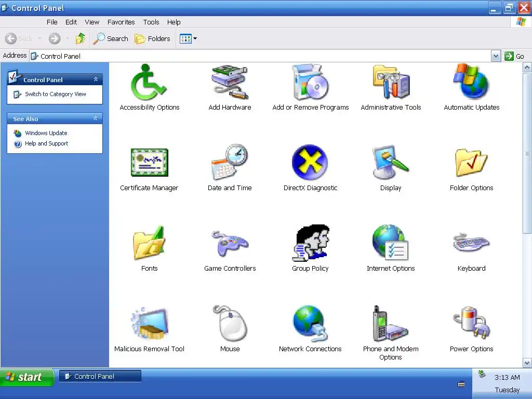532x399 pixels.
Task: Click the Address bar field
Action: pyautogui.click(x=260, y=56)
